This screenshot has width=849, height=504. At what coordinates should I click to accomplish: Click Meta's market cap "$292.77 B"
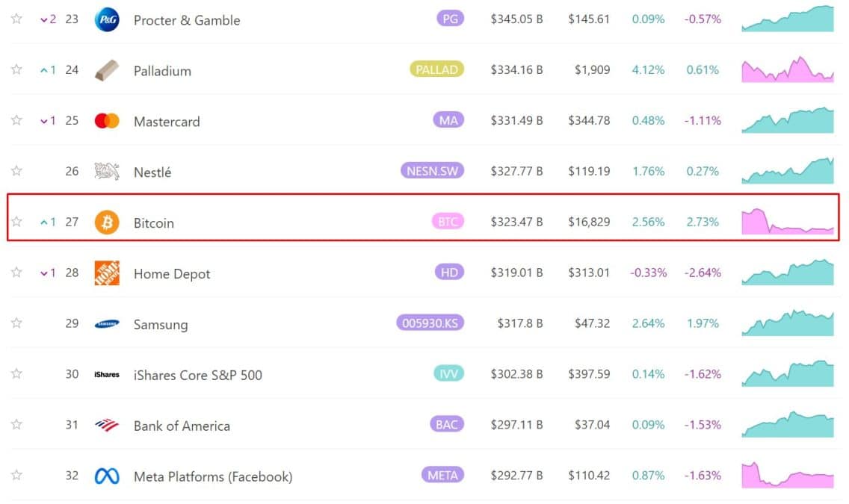point(516,476)
